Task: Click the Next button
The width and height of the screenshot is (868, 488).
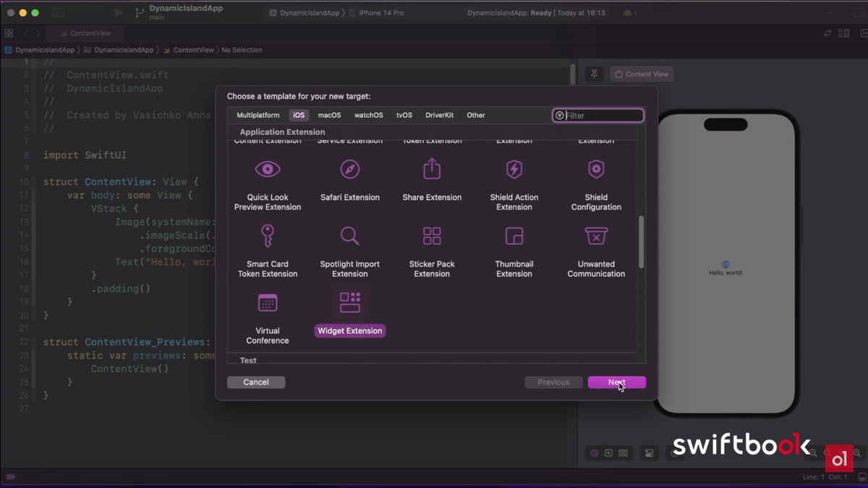Action: pos(617,382)
